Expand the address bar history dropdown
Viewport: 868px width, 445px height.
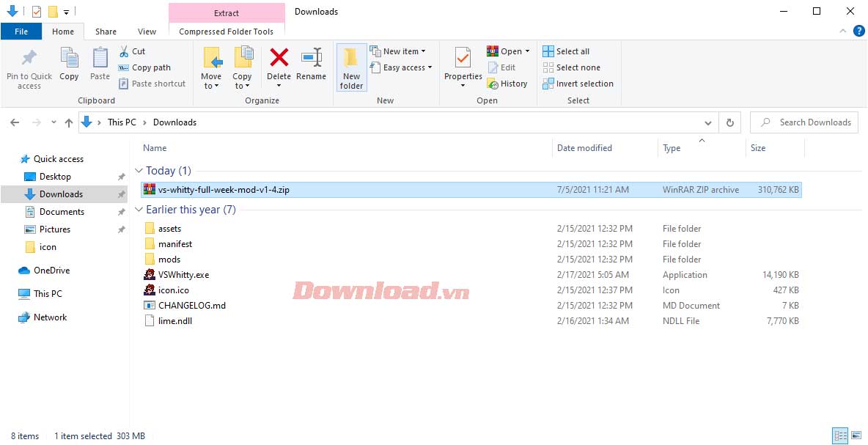(x=708, y=123)
